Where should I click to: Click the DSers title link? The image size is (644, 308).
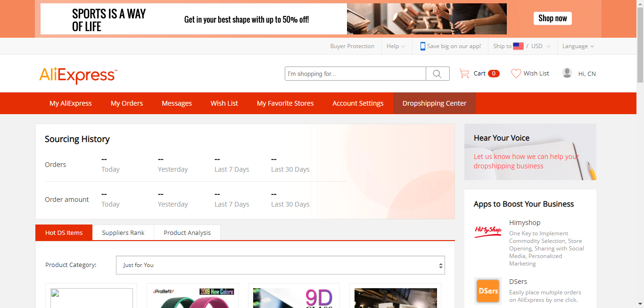[x=518, y=282]
